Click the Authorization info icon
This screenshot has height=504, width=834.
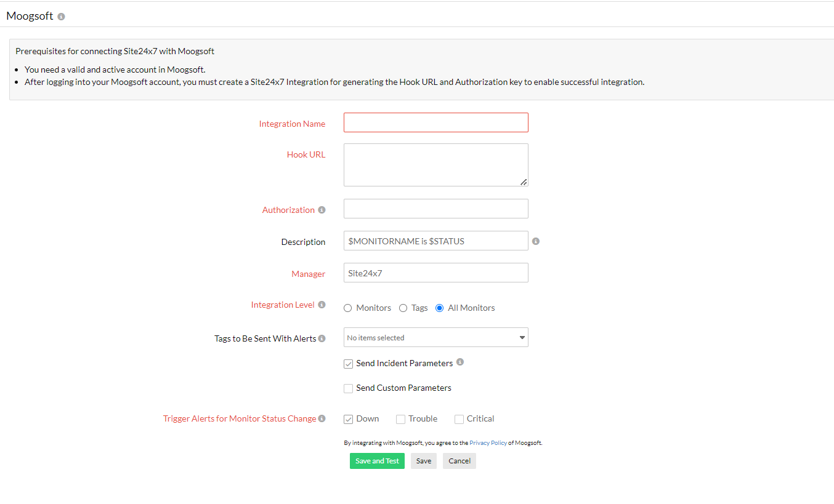(321, 210)
